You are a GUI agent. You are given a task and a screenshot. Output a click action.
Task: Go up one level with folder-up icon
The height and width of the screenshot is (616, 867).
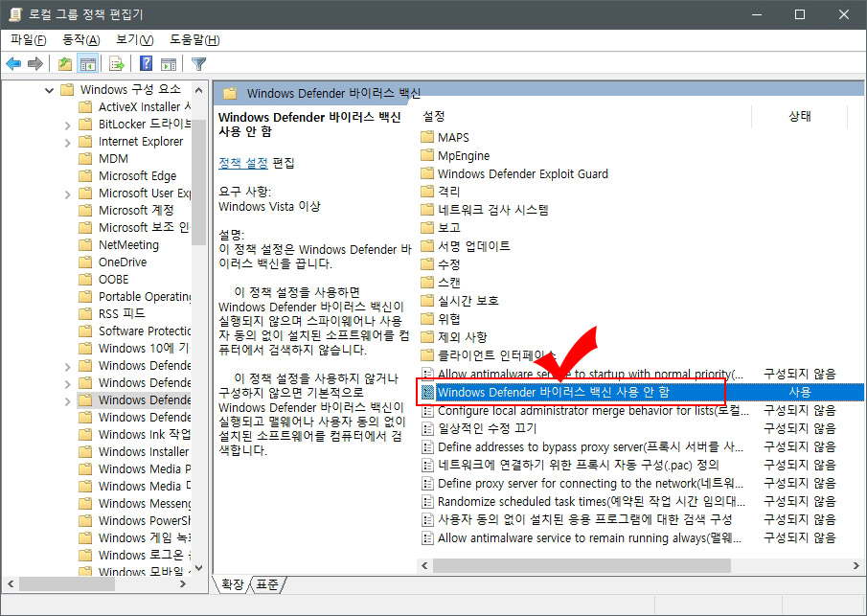[65, 64]
